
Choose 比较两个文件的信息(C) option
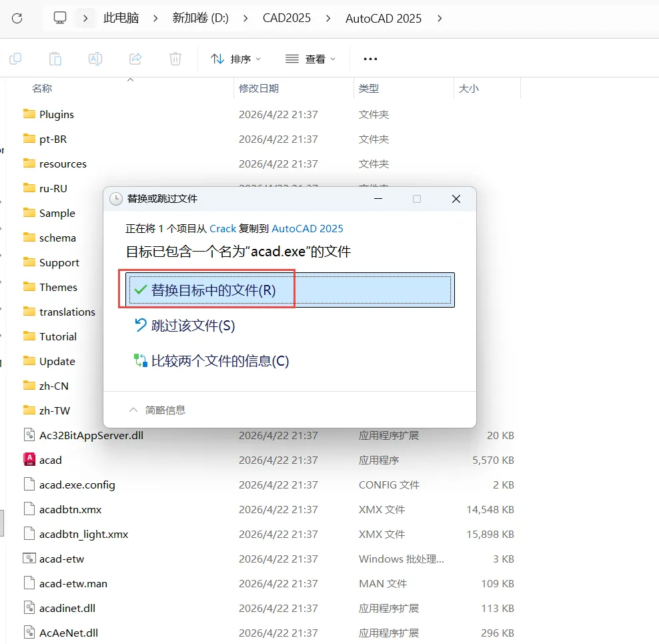point(211,361)
